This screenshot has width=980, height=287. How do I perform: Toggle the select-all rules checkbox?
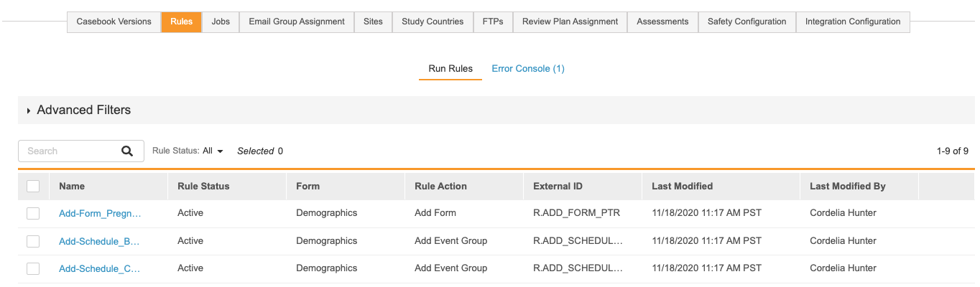pos(33,186)
